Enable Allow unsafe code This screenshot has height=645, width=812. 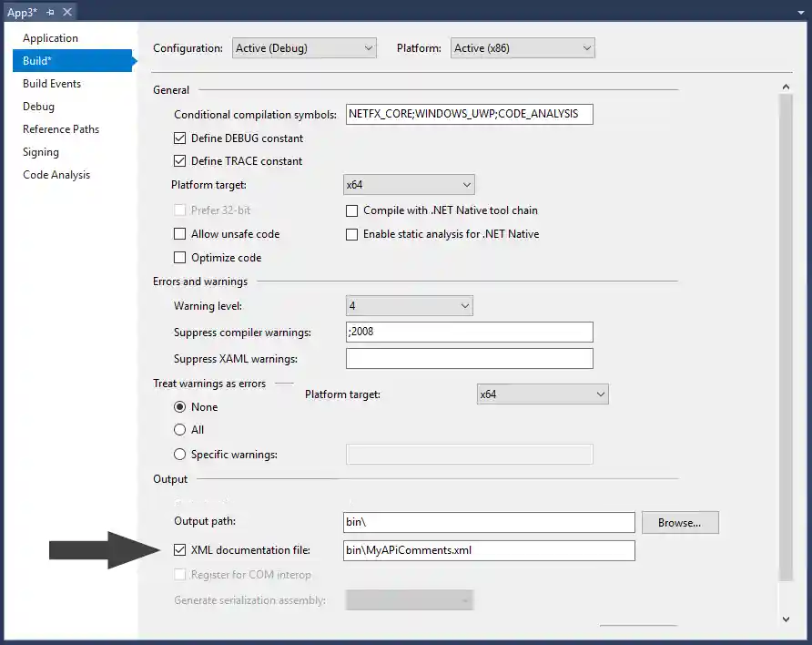tap(178, 233)
